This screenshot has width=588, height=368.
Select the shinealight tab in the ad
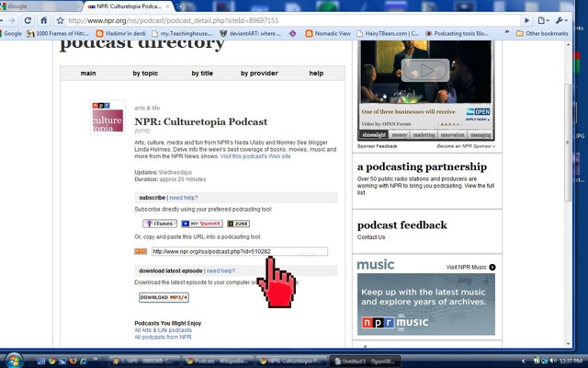point(374,135)
